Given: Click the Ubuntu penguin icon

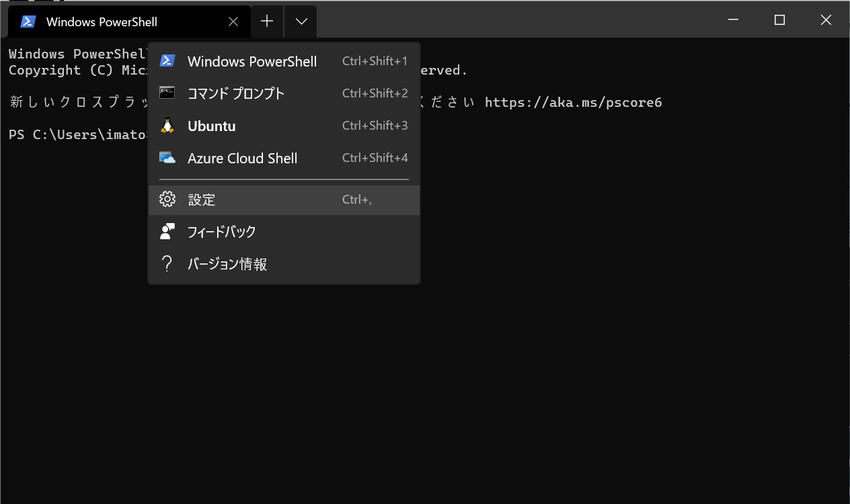Looking at the screenshot, I should point(167,126).
